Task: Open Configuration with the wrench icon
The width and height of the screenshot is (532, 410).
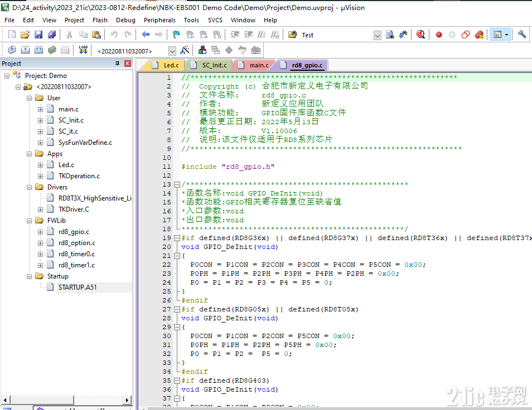Action: click(522, 35)
